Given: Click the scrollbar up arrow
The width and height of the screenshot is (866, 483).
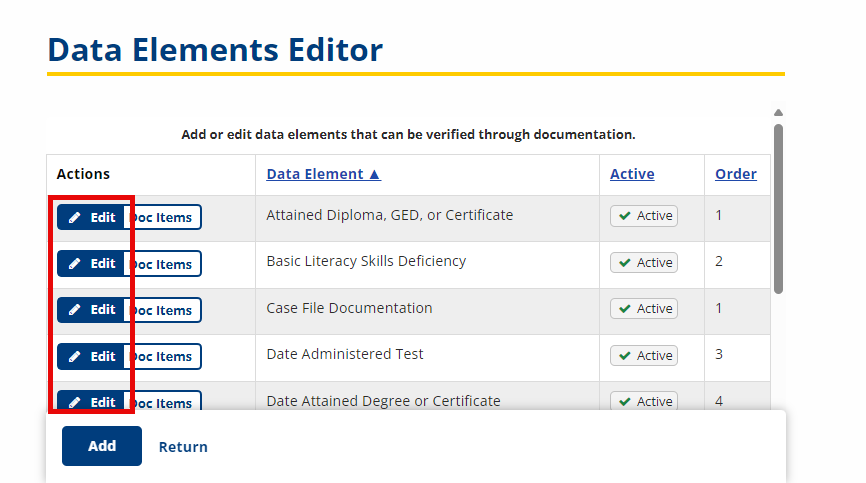Looking at the screenshot, I should (x=778, y=113).
